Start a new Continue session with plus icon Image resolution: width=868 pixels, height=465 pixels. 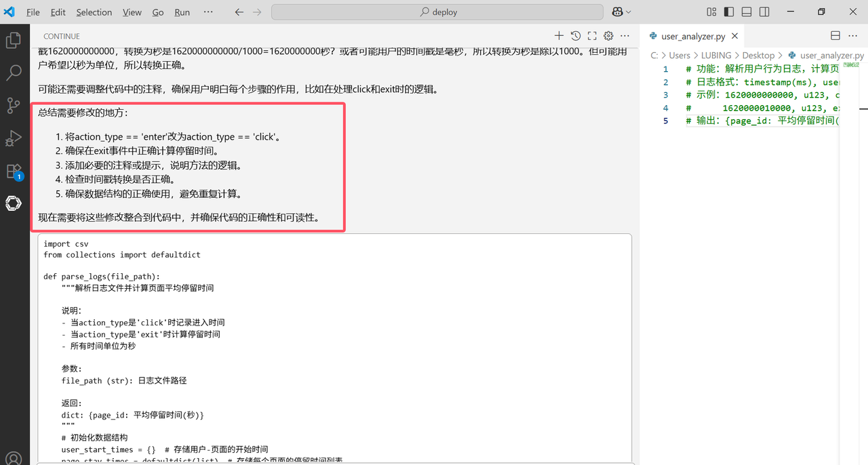[x=559, y=36]
